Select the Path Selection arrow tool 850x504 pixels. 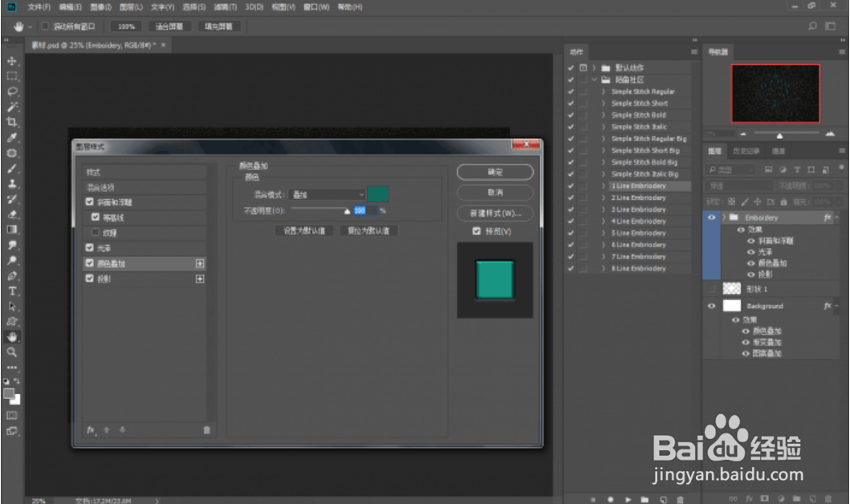pos(12,307)
